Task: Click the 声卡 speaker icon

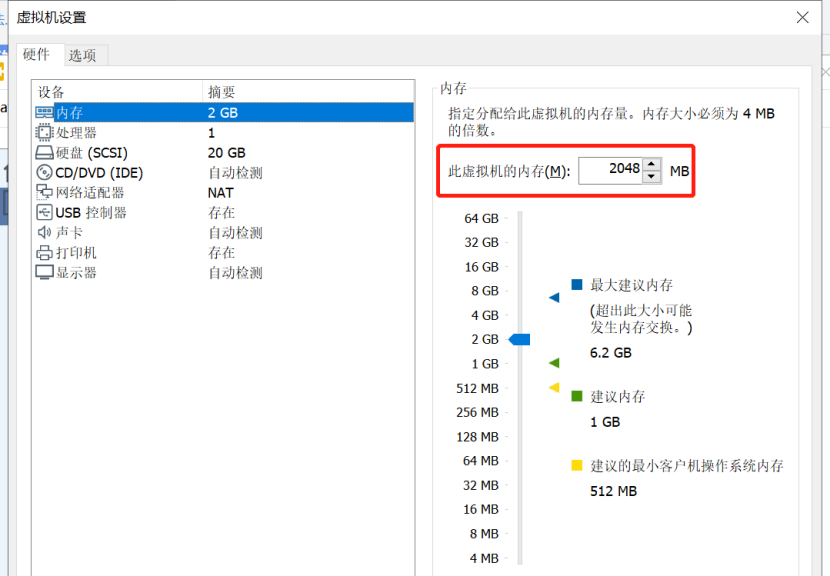Action: point(44,232)
